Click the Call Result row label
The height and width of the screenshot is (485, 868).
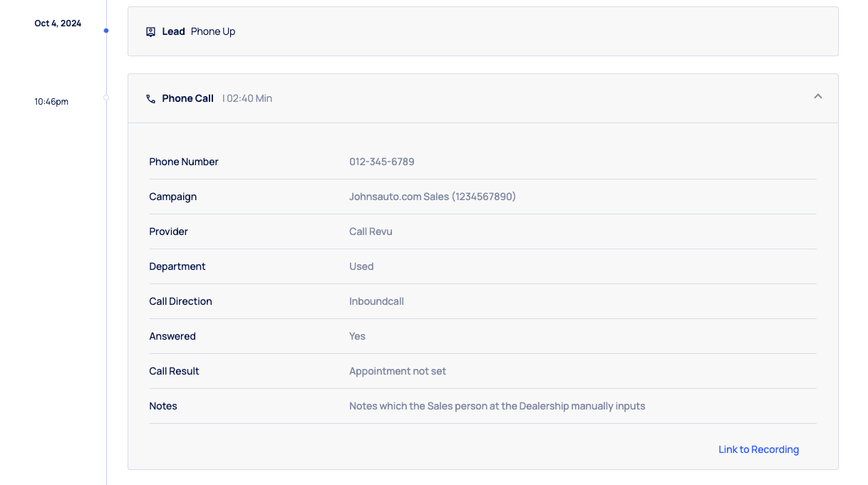174,371
